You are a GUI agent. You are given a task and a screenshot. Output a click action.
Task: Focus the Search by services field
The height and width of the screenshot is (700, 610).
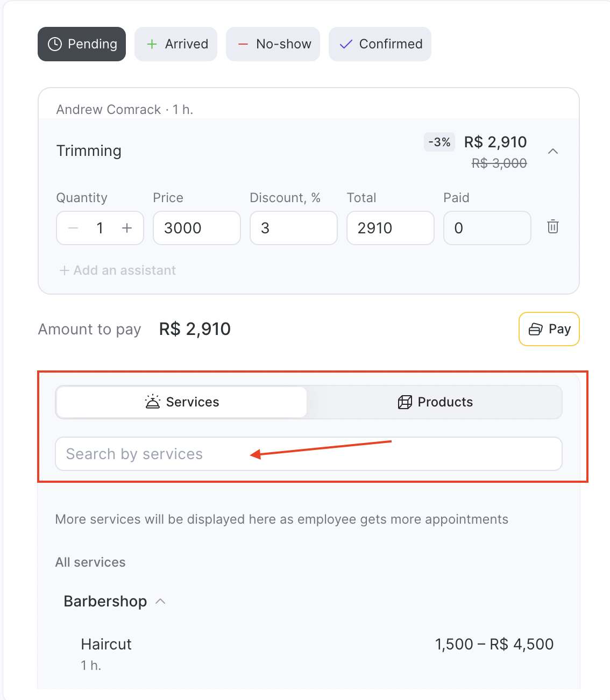(308, 454)
